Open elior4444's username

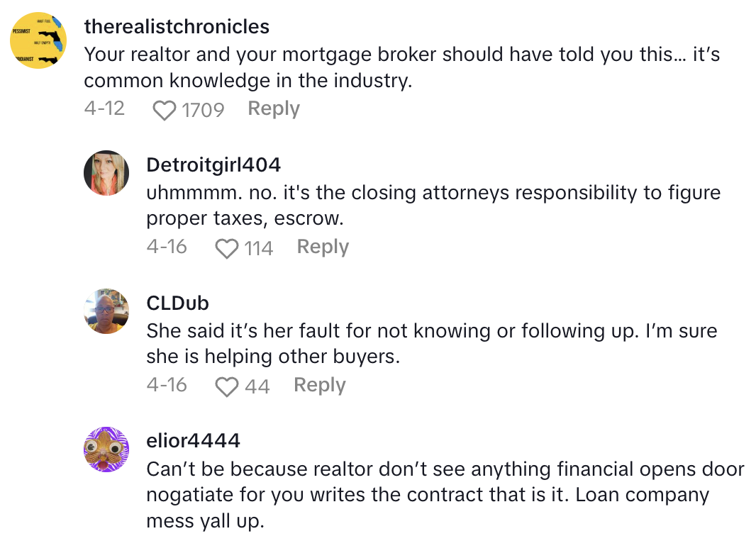pos(192,440)
